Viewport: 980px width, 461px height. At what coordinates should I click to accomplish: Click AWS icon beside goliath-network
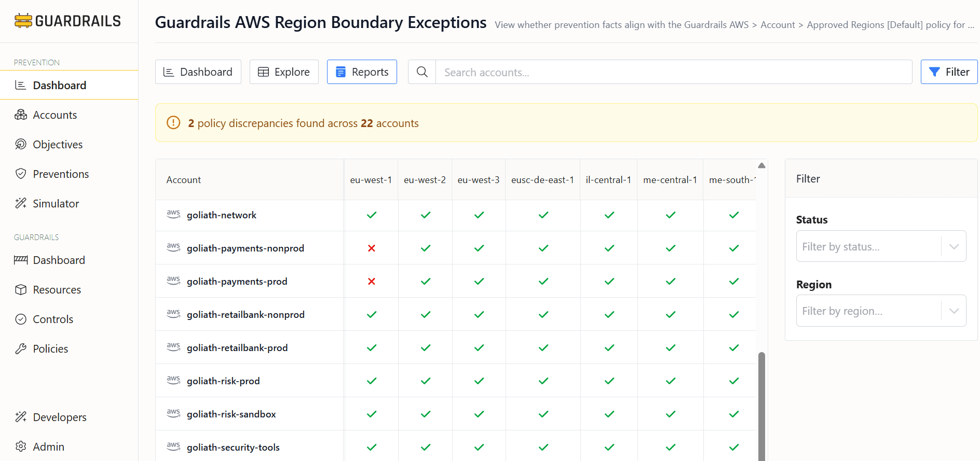pyautogui.click(x=173, y=214)
